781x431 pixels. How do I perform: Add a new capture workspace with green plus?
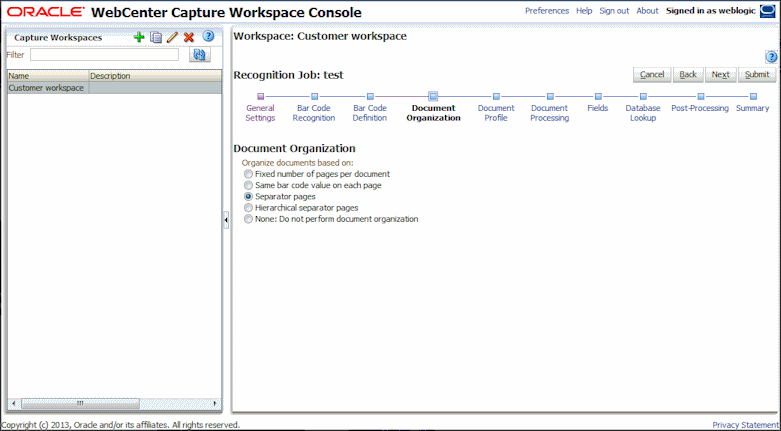pyautogui.click(x=139, y=36)
